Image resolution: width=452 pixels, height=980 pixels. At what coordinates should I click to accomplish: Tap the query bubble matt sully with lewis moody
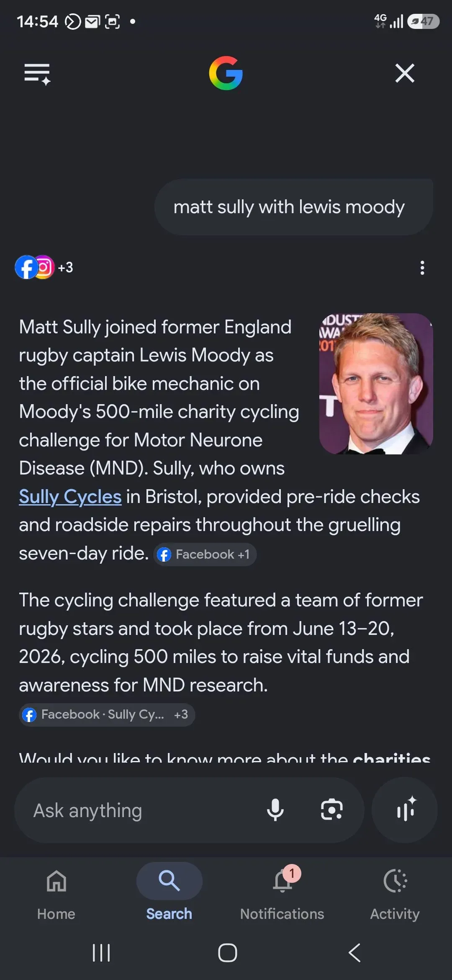(x=294, y=207)
